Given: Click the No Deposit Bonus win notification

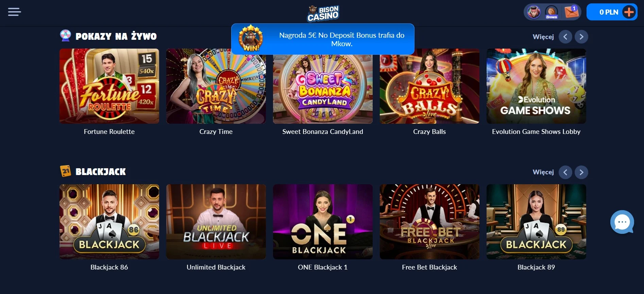Looking at the screenshot, I should (323, 39).
